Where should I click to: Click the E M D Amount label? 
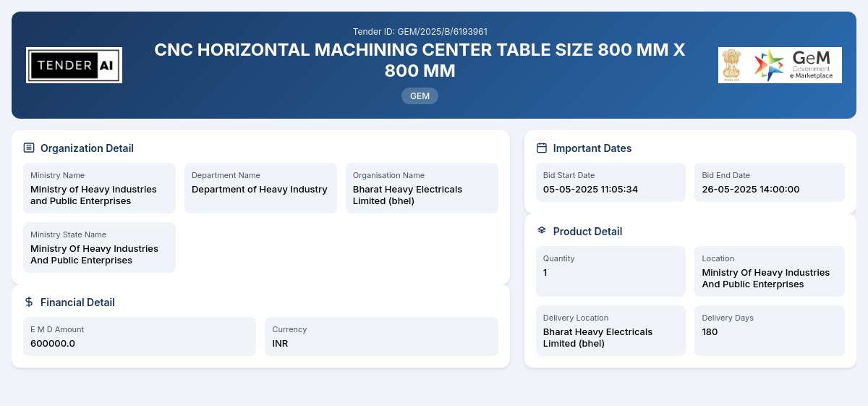pos(57,329)
